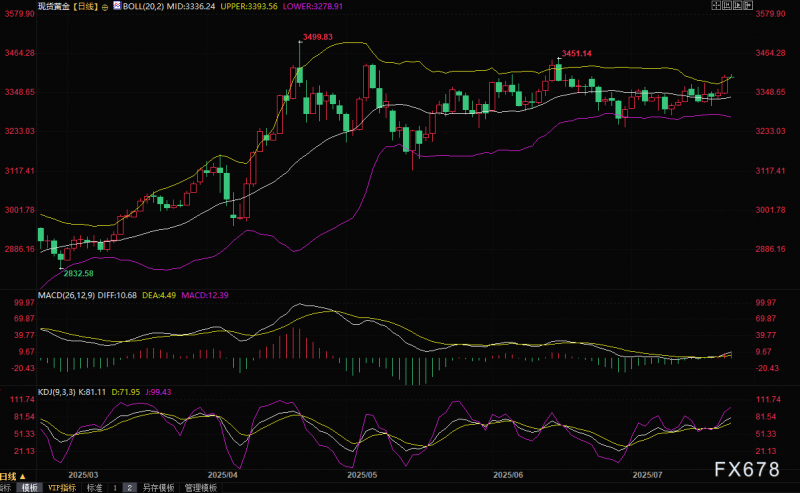Click the 2025/05 date on time axis
800x493 pixels.
[x=362, y=475]
